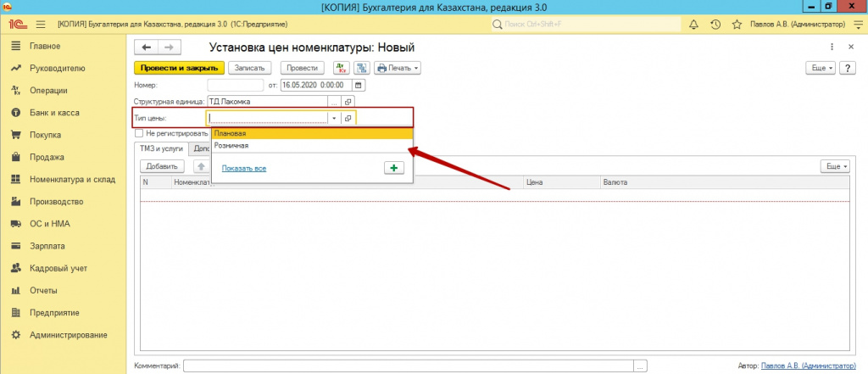This screenshot has width=868, height=374.
Task: Open Структурная единица record icon
Action: [x=348, y=102]
